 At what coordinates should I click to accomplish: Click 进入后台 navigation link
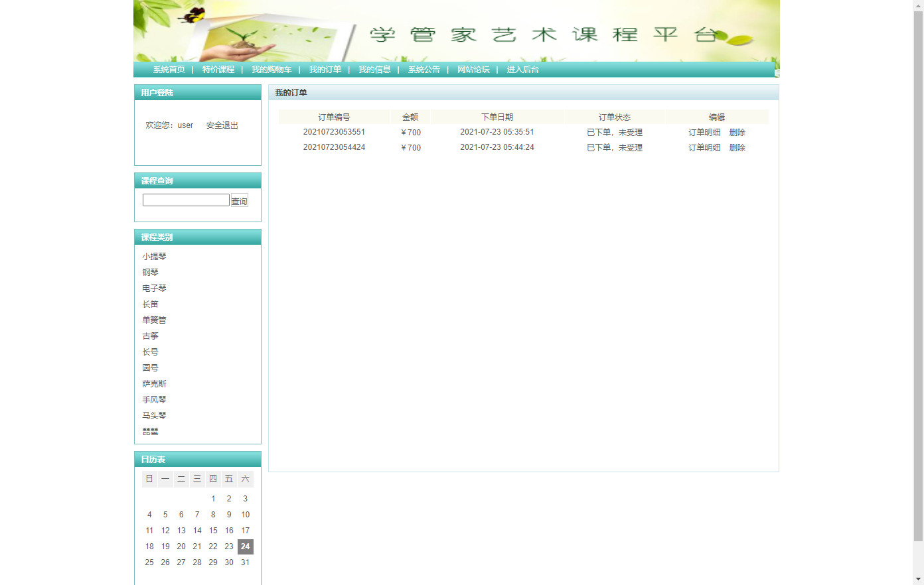523,70
